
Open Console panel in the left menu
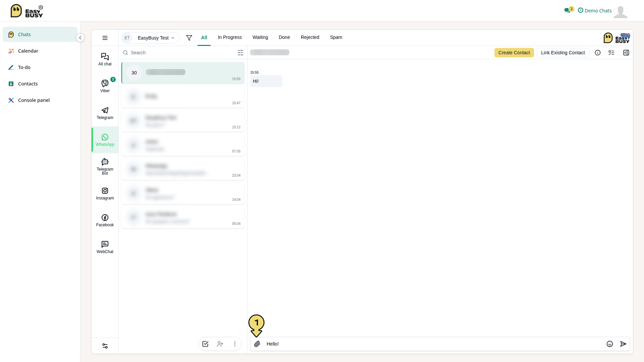point(40,100)
